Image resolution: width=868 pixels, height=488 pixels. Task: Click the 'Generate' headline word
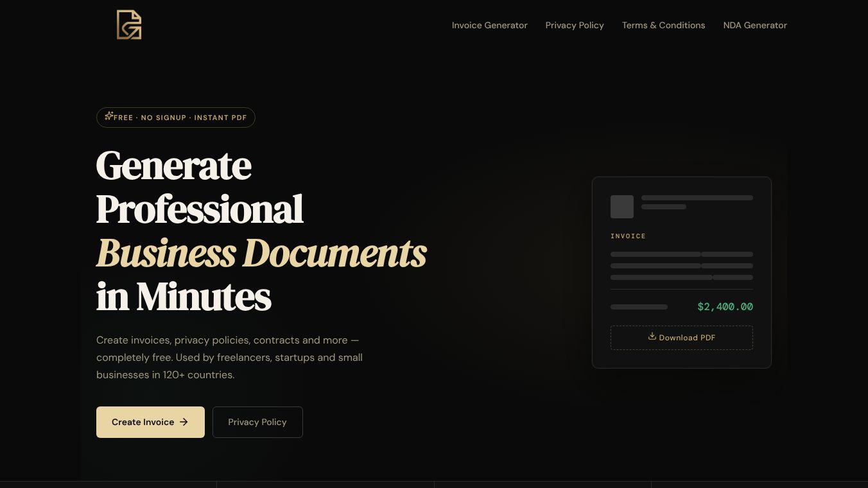pos(173,166)
